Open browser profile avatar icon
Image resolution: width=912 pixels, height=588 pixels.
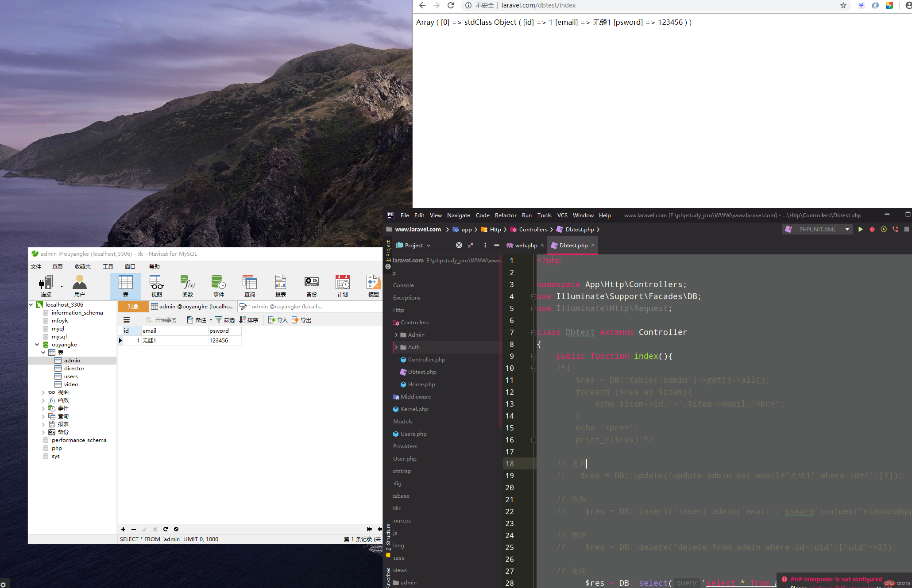[x=908, y=5]
